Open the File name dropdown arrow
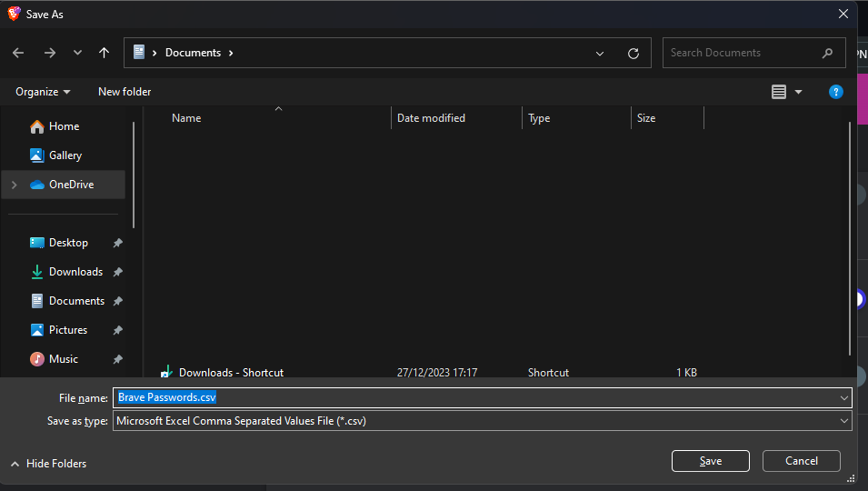 844,398
